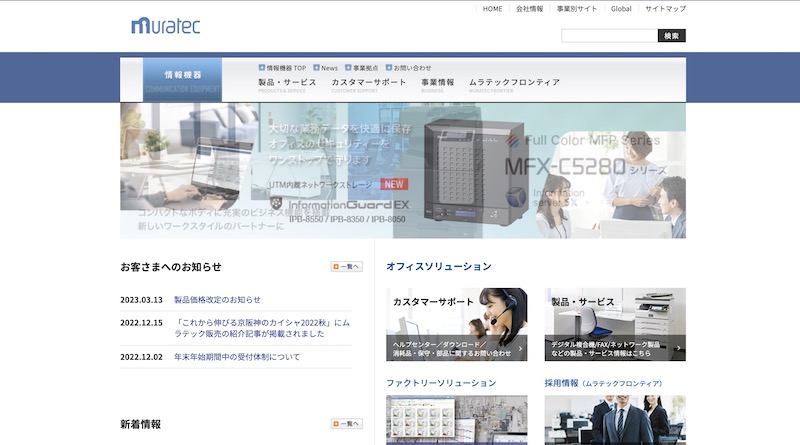Viewport: 800px width, 445px height.
Task: Open the 京阪神のカイシャ2022秋 article link
Action: click(262, 328)
